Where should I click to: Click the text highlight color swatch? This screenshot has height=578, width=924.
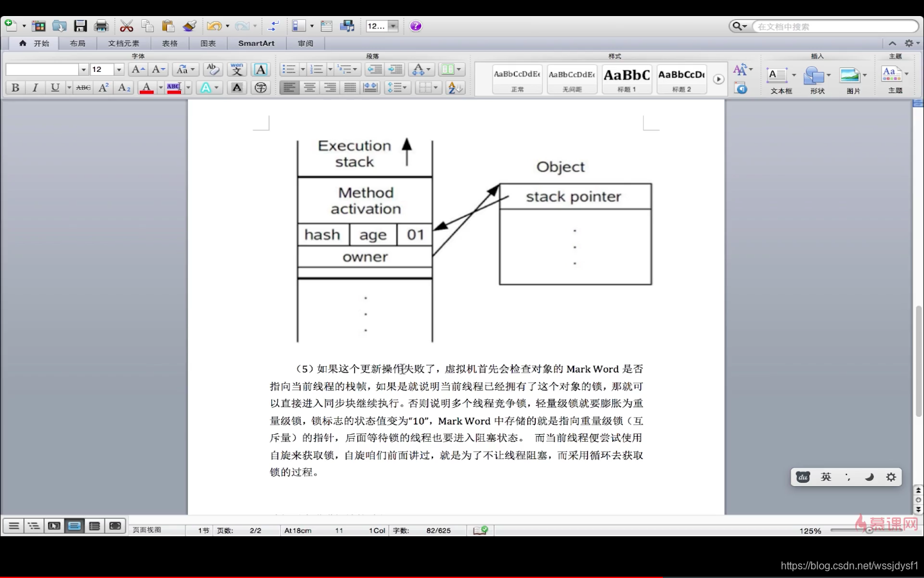[174, 87]
